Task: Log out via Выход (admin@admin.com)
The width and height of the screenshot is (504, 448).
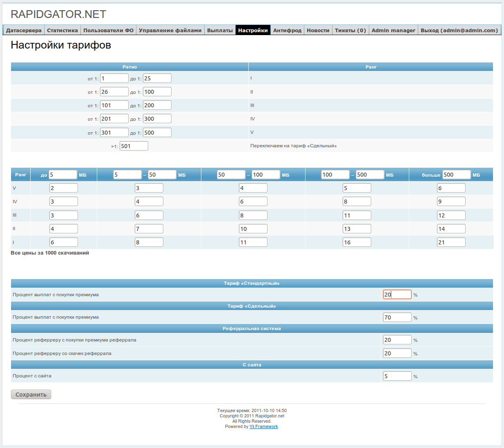Action: tap(459, 30)
